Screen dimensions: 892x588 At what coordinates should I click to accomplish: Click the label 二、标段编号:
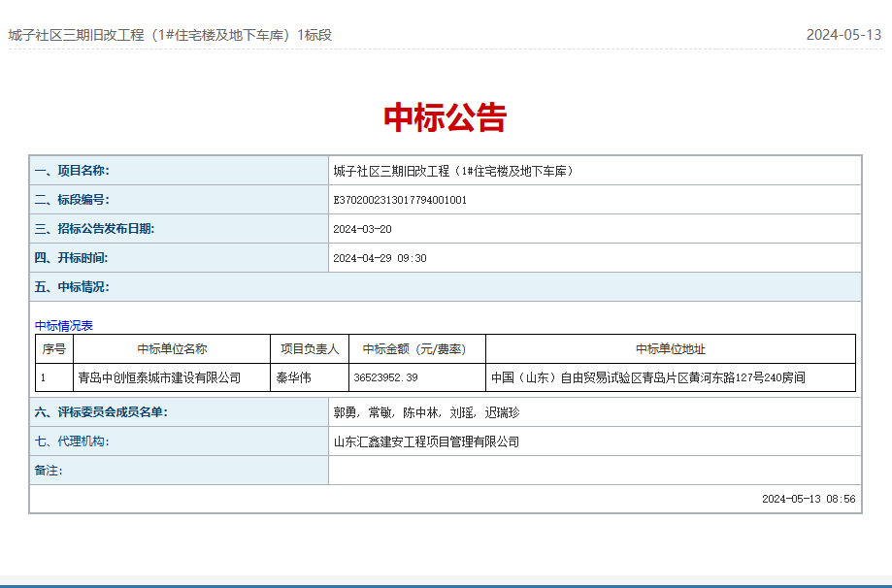[72, 200]
